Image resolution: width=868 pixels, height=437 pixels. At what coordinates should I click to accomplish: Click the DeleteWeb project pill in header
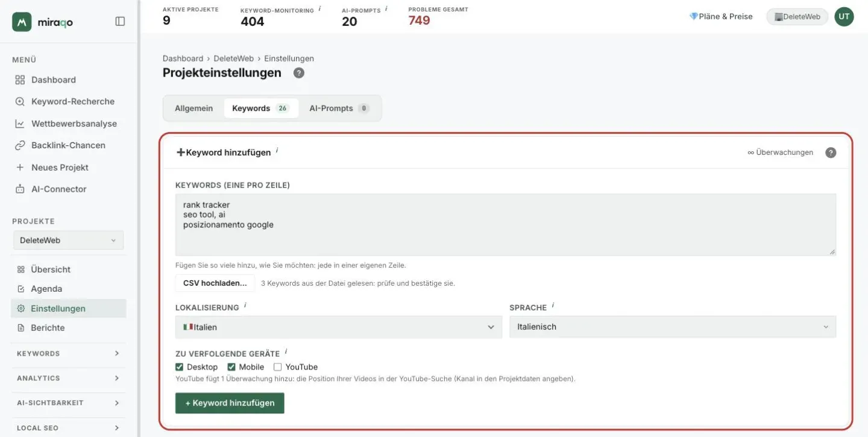tap(797, 17)
